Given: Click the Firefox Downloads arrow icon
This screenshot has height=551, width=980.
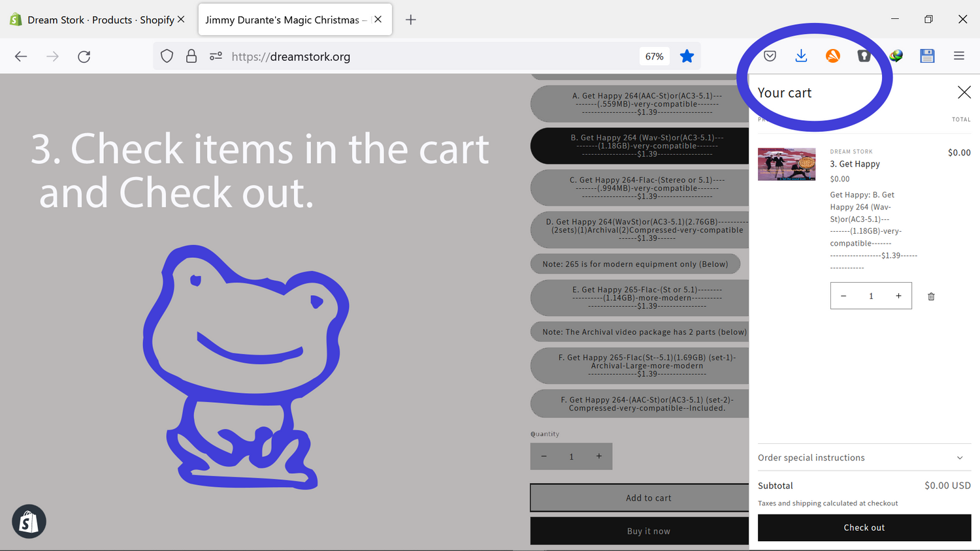Looking at the screenshot, I should tap(801, 56).
